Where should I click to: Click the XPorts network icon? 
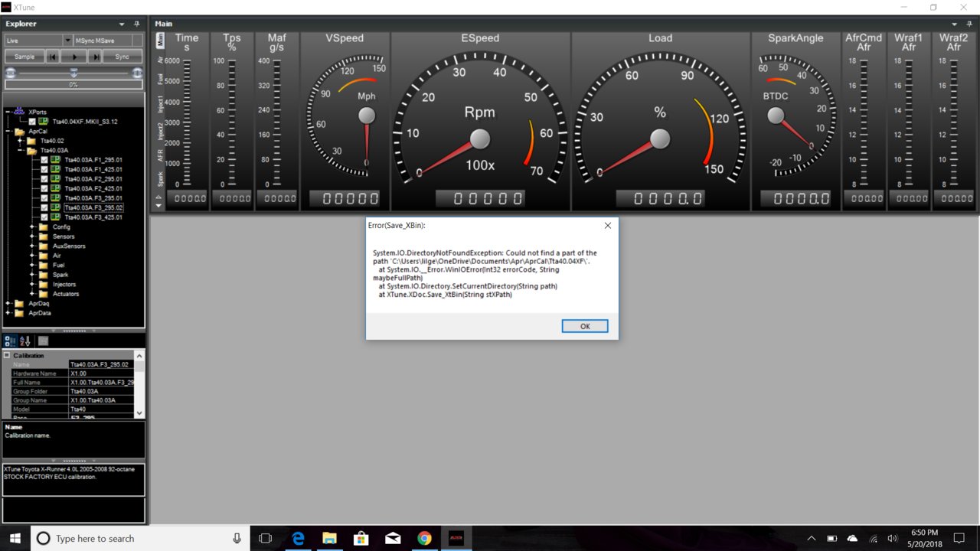(x=20, y=112)
